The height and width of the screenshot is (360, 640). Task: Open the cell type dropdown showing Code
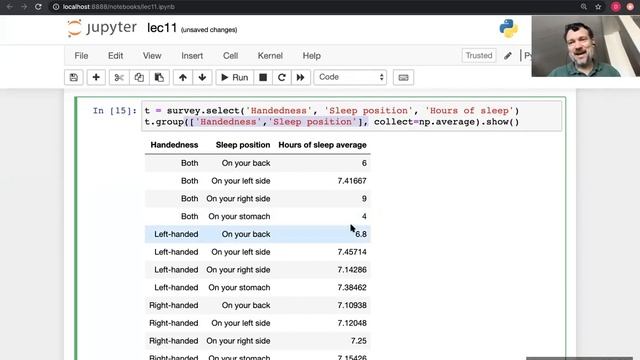[x=350, y=77]
